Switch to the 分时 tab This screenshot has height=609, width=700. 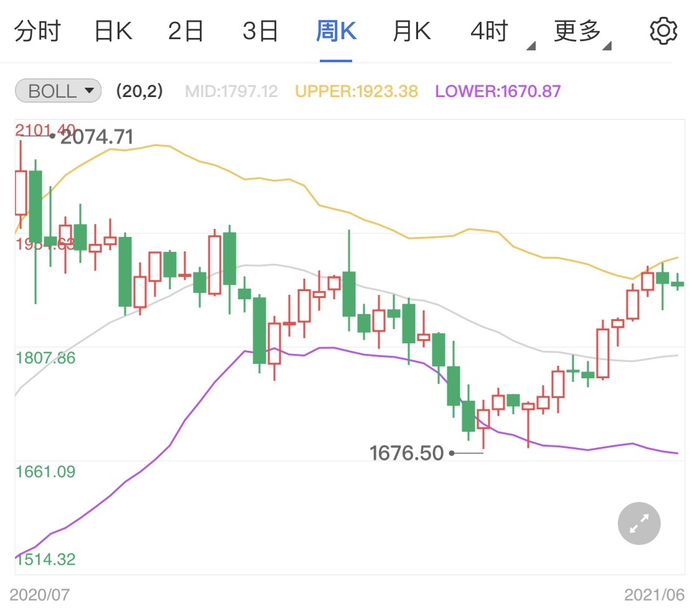[x=37, y=32]
